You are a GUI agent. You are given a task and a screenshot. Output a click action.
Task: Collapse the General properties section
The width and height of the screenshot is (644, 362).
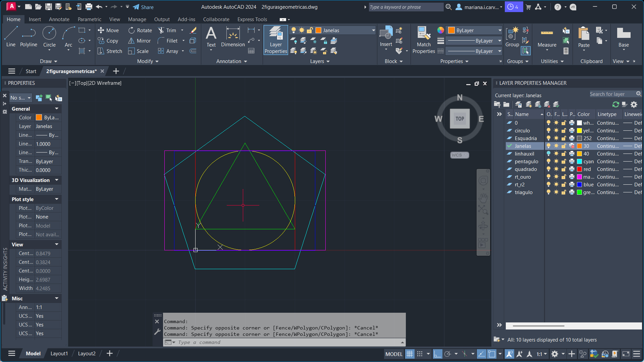pos(57,109)
